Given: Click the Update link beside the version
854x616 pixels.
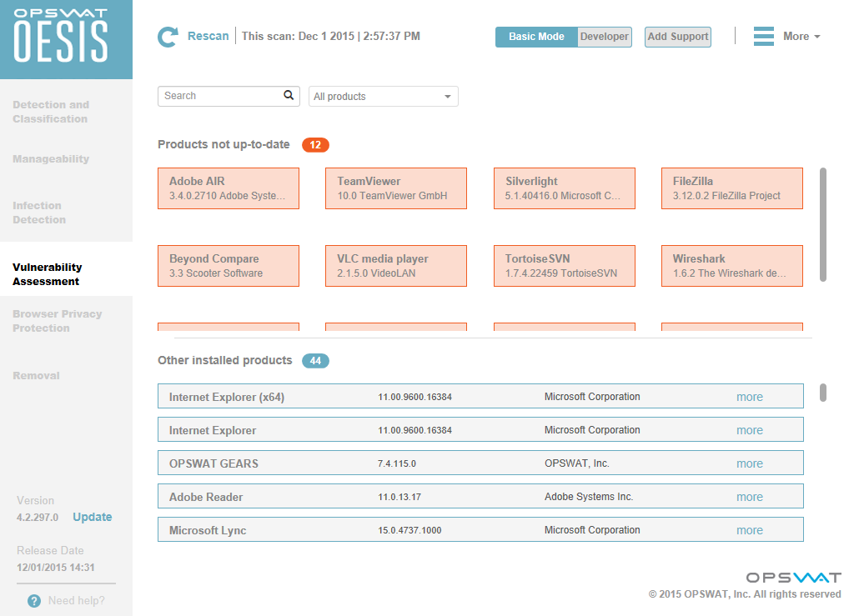Looking at the screenshot, I should 93,517.
